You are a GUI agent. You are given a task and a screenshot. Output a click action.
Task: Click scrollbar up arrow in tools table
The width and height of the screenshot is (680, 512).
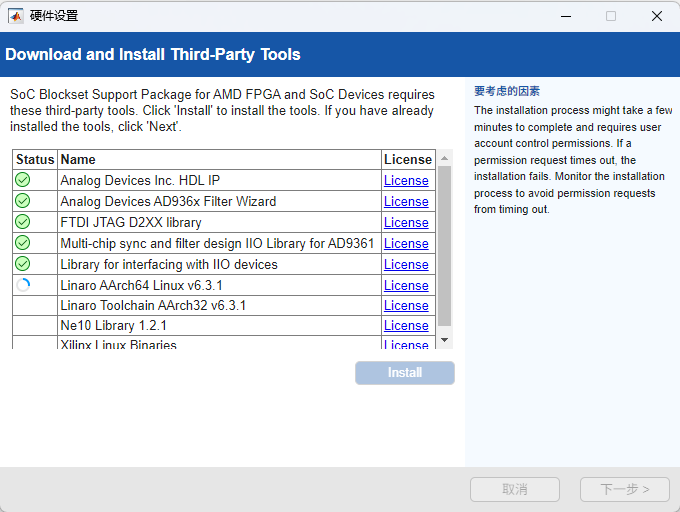click(445, 158)
